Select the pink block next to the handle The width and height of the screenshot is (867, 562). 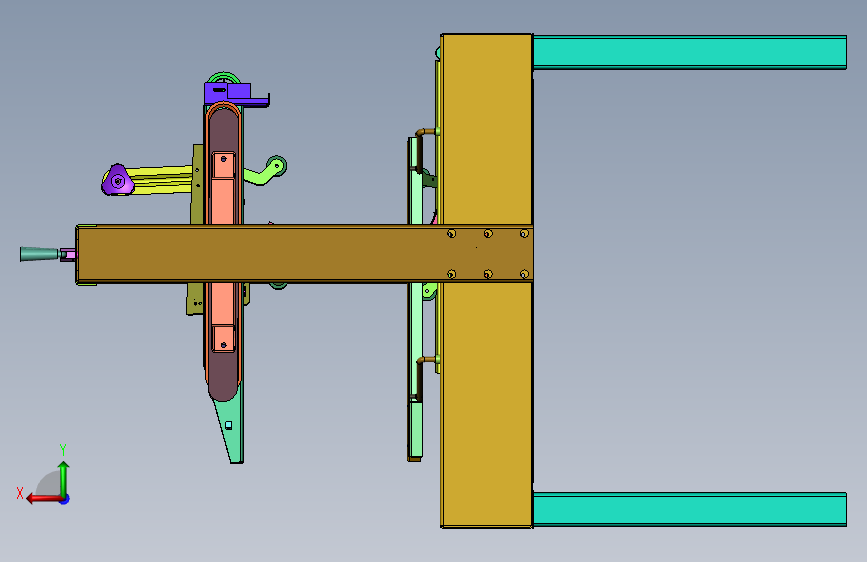[x=69, y=254]
